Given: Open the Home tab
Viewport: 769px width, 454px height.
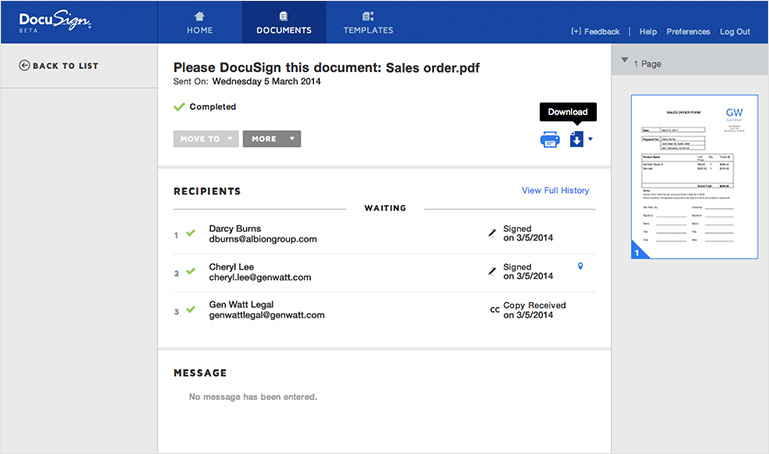Looking at the screenshot, I should pos(200,23).
